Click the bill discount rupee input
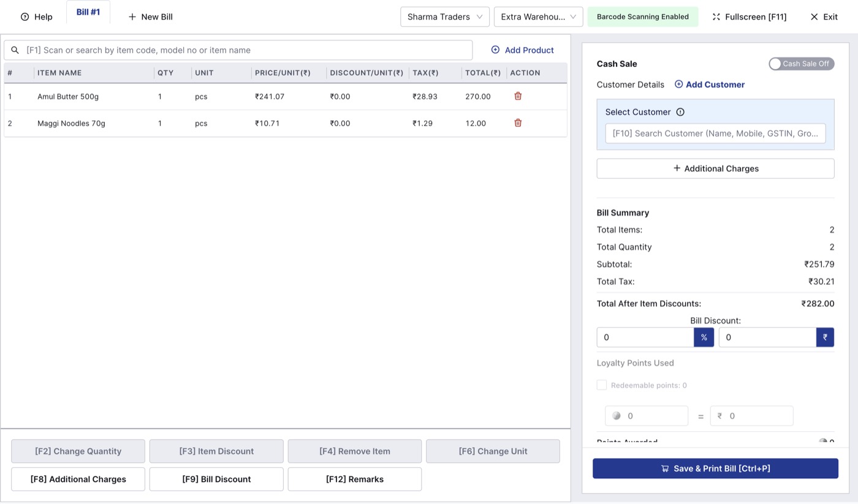The image size is (858, 504). pos(767,337)
